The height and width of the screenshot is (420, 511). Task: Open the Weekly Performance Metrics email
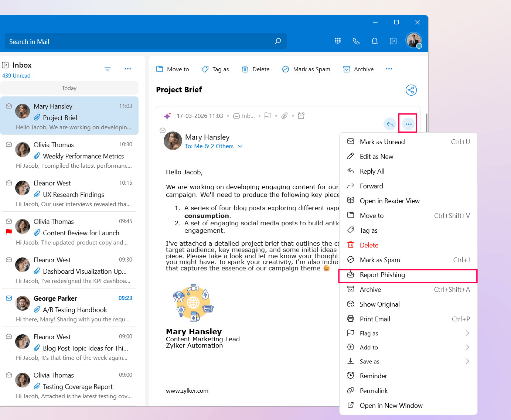pos(83,156)
